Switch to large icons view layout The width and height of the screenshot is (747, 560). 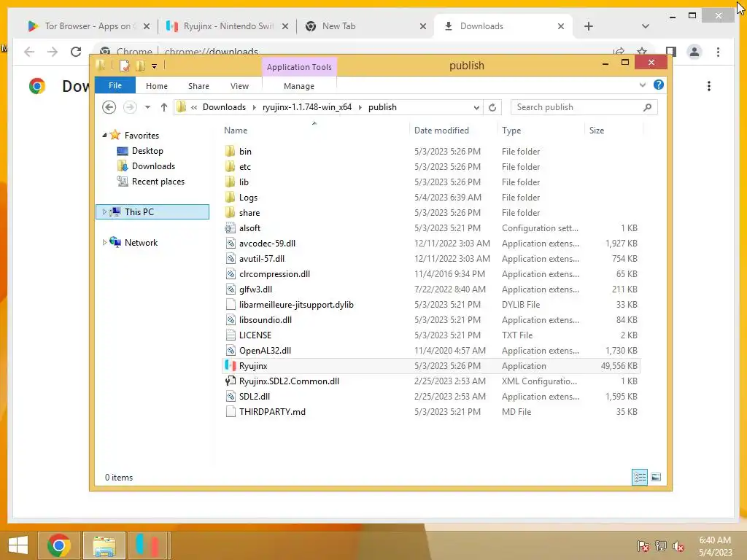(656, 477)
